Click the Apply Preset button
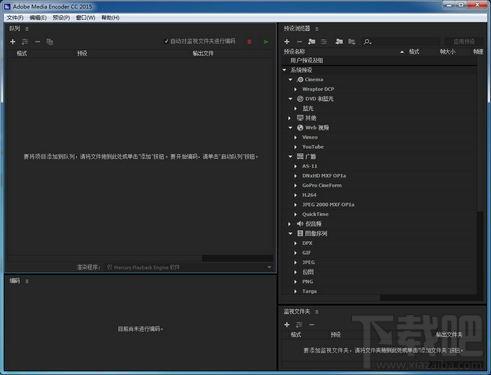 [x=464, y=42]
